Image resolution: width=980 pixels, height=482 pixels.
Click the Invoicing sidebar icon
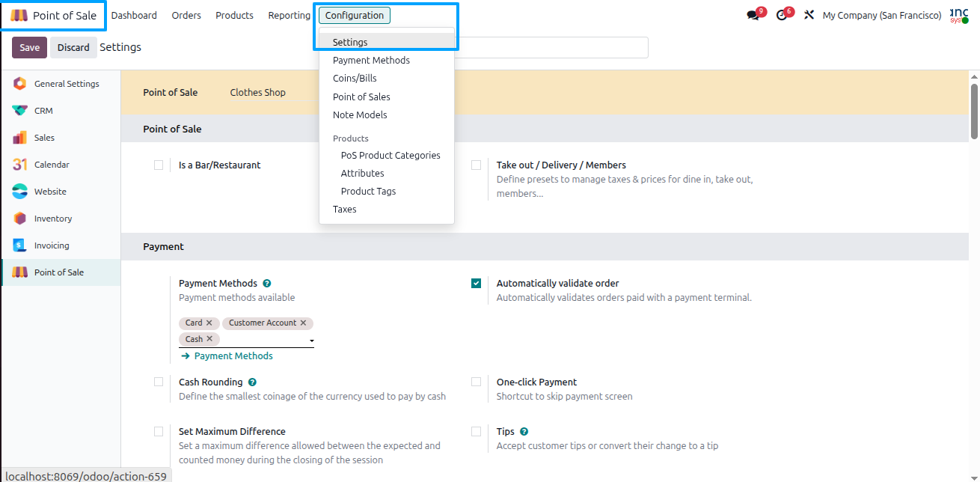tap(20, 245)
